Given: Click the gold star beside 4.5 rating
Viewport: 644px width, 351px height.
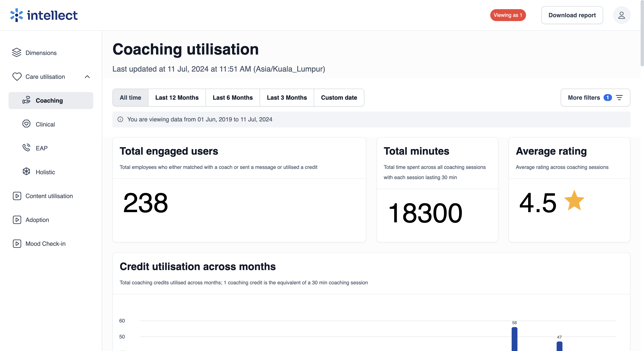Looking at the screenshot, I should (574, 200).
